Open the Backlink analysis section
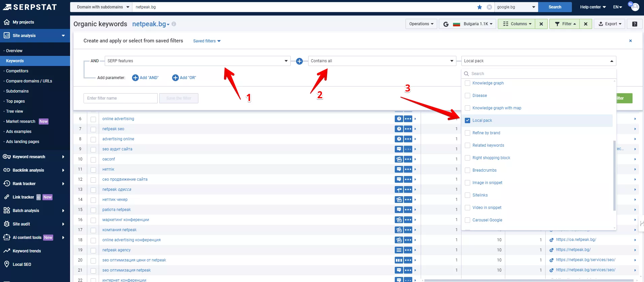The height and width of the screenshot is (282, 644). pos(35,170)
